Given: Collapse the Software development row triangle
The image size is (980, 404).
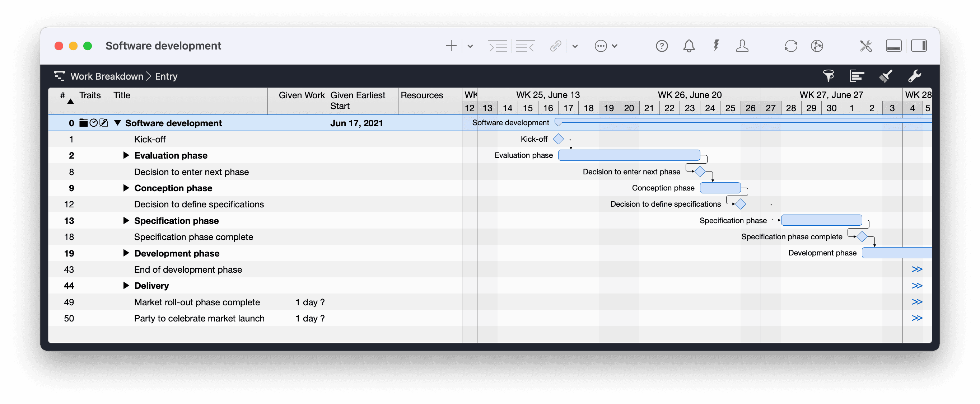Looking at the screenshot, I should pyautogui.click(x=117, y=123).
